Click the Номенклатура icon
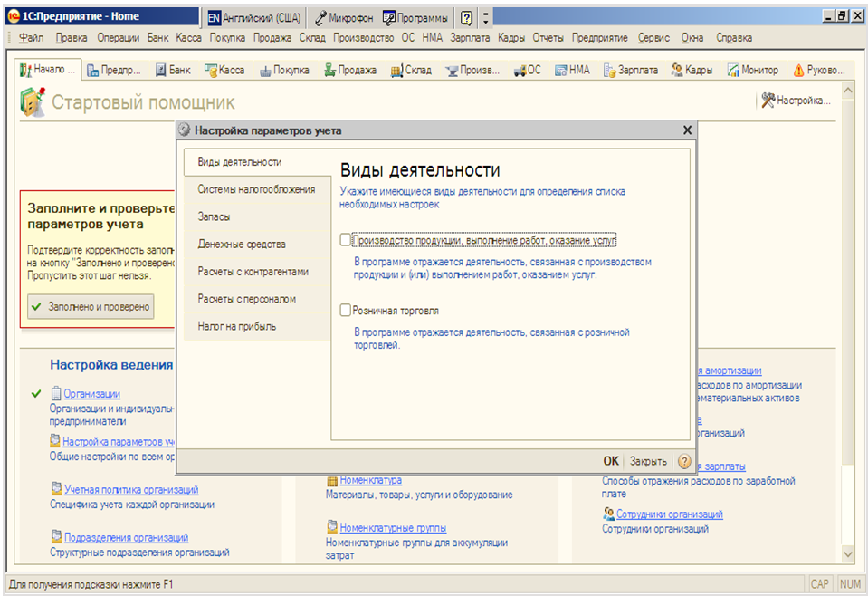The image size is (868, 596). [332, 481]
